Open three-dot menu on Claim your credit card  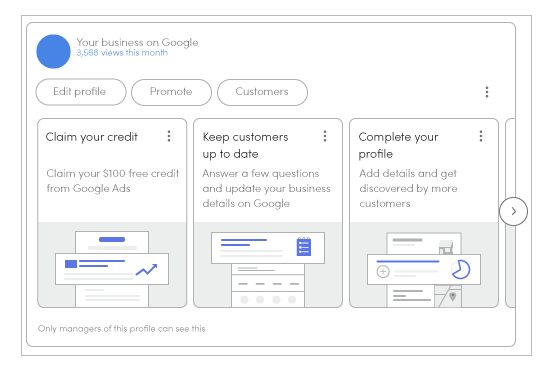click(169, 136)
